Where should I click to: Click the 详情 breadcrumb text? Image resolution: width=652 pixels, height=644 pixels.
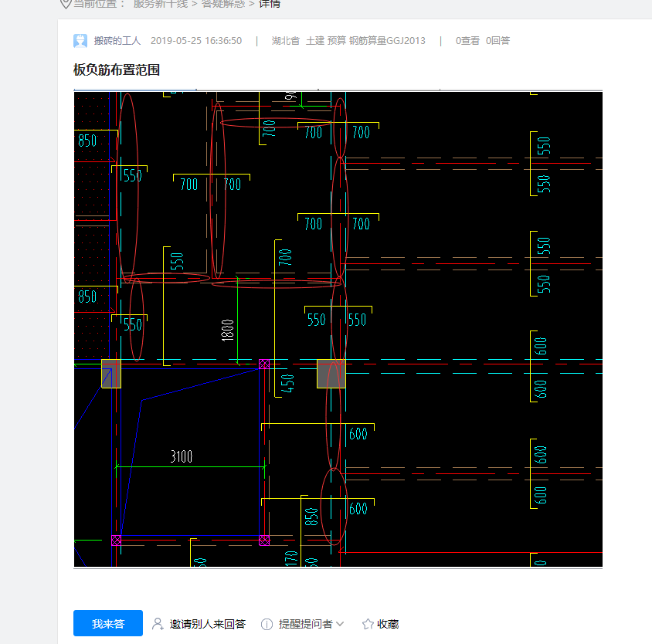click(x=270, y=4)
